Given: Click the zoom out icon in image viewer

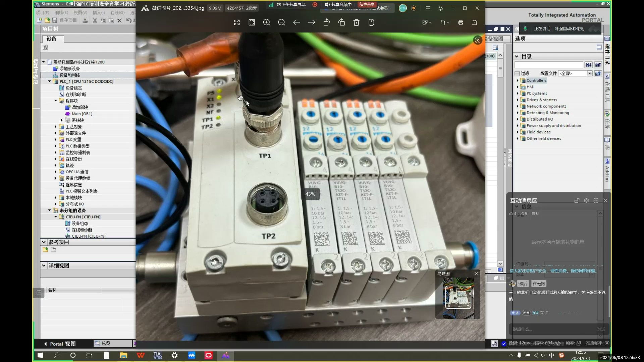Looking at the screenshot, I should (282, 23).
